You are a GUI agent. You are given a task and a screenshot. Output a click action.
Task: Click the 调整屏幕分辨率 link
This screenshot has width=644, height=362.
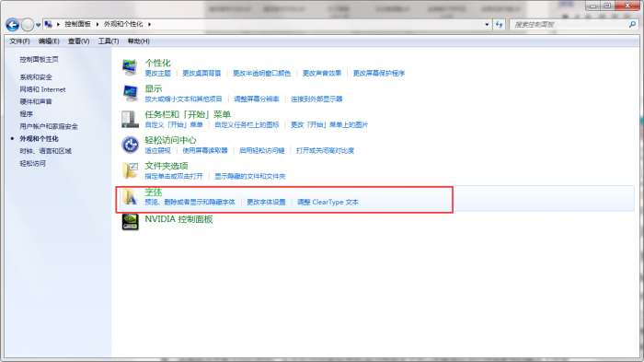coord(257,99)
